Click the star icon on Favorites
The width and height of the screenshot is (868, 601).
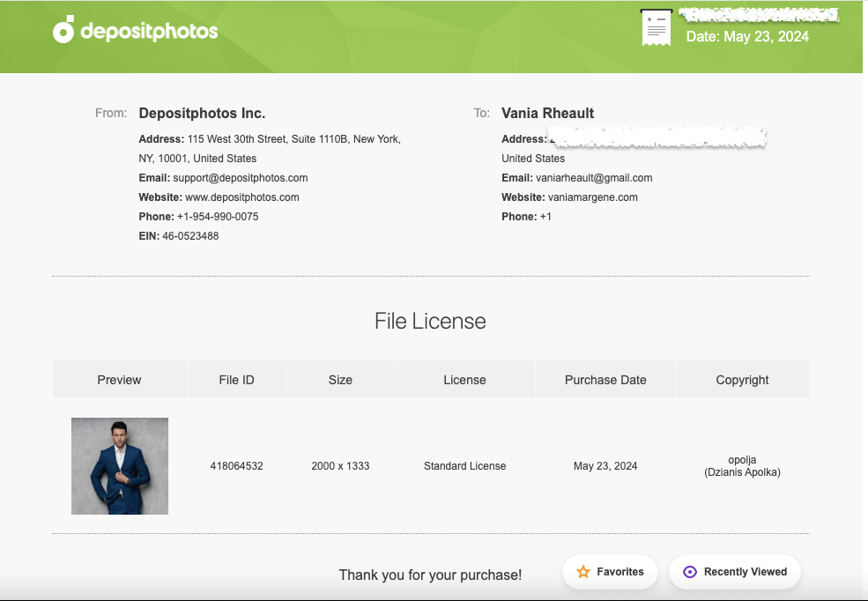click(x=582, y=572)
